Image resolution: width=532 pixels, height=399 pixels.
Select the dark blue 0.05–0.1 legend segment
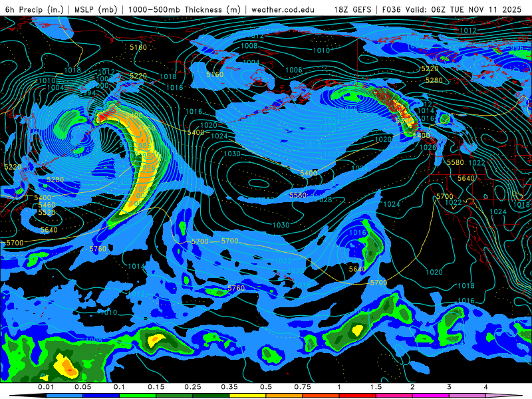pos(101,396)
